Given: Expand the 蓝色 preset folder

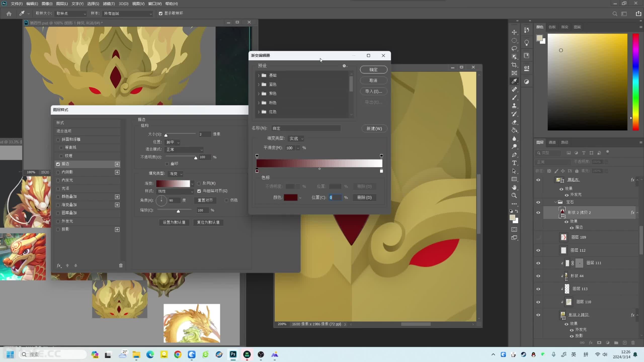Looking at the screenshot, I should pyautogui.click(x=259, y=84).
